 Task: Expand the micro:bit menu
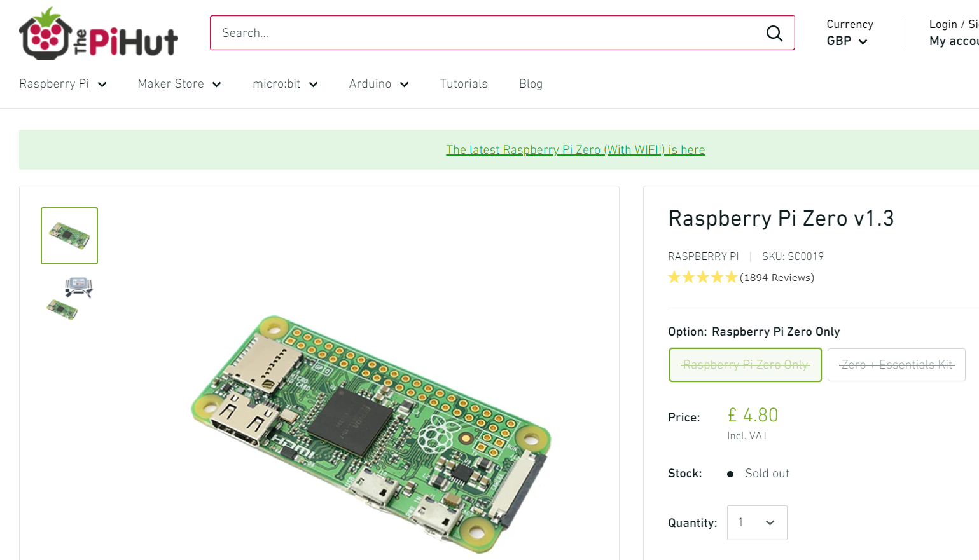[x=285, y=84]
